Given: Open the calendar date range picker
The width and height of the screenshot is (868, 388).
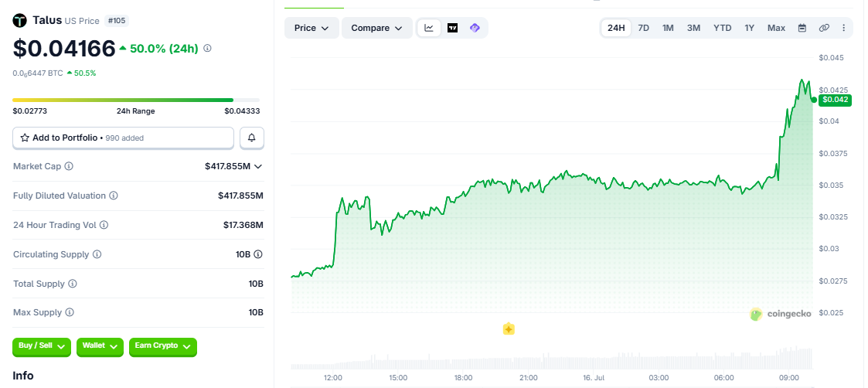Looking at the screenshot, I should click(x=802, y=28).
